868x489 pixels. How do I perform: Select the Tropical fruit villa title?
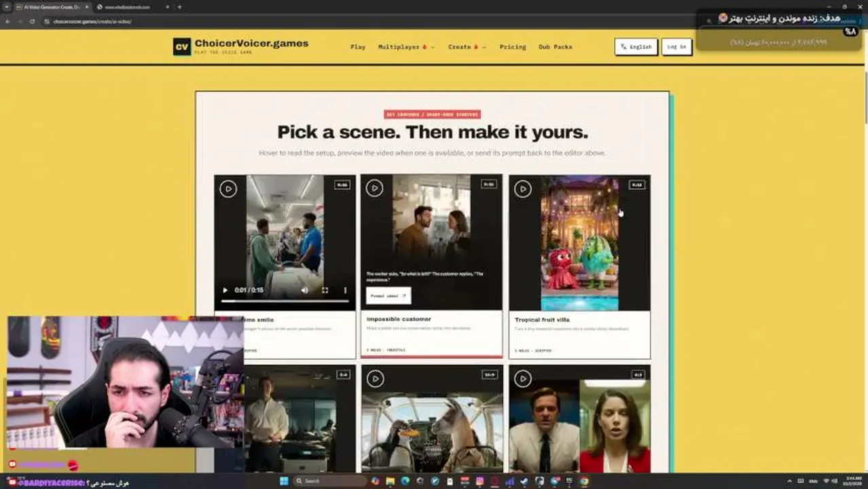pos(542,320)
